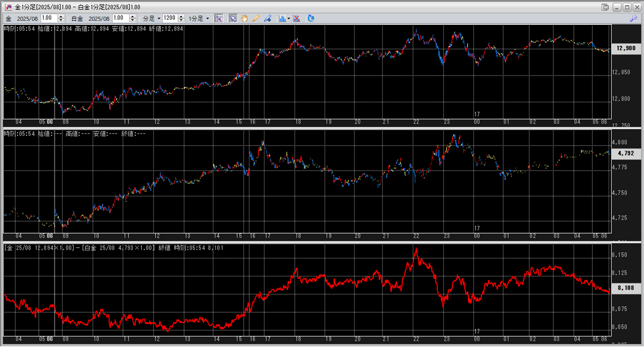Toggle the crosshair cursor display icon
Screen dimensions: 644x347
[219, 19]
